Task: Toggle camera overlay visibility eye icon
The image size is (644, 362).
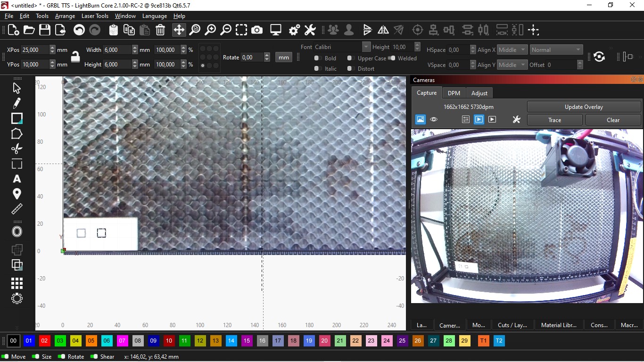Action: (x=434, y=120)
